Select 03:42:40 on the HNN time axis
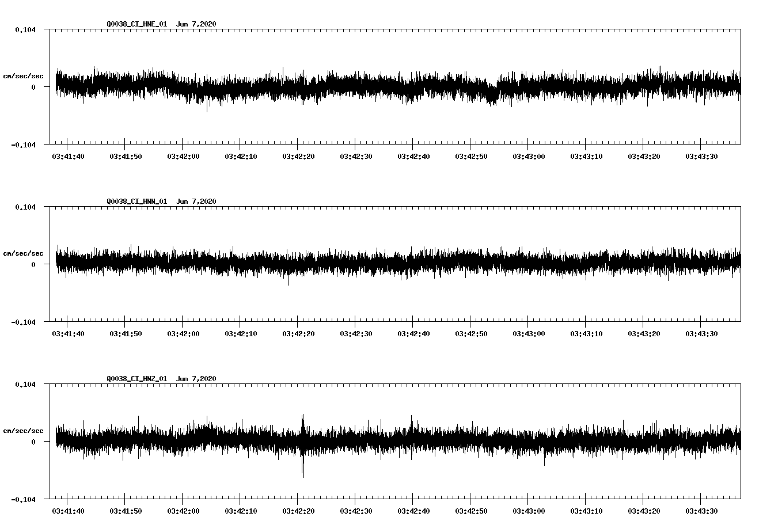Image resolution: width=782 pixels, height=532 pixels. tap(413, 333)
